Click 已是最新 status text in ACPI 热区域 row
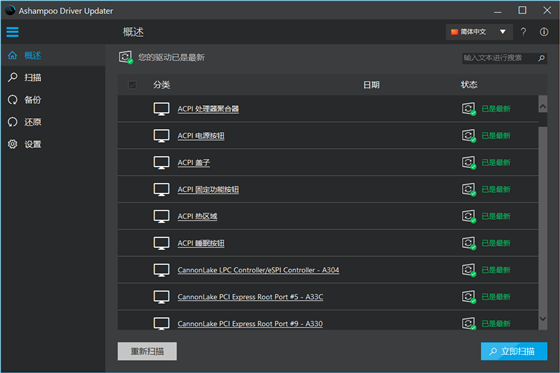Image resolution: width=560 pixels, height=373 pixels. pos(496,216)
